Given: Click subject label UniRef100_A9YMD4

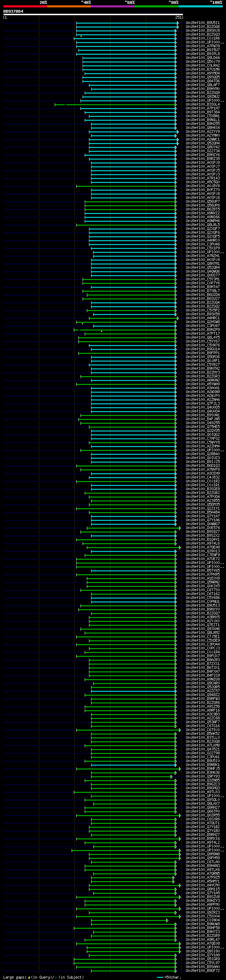Looking at the screenshot, I should pyautogui.click(x=202, y=73).
